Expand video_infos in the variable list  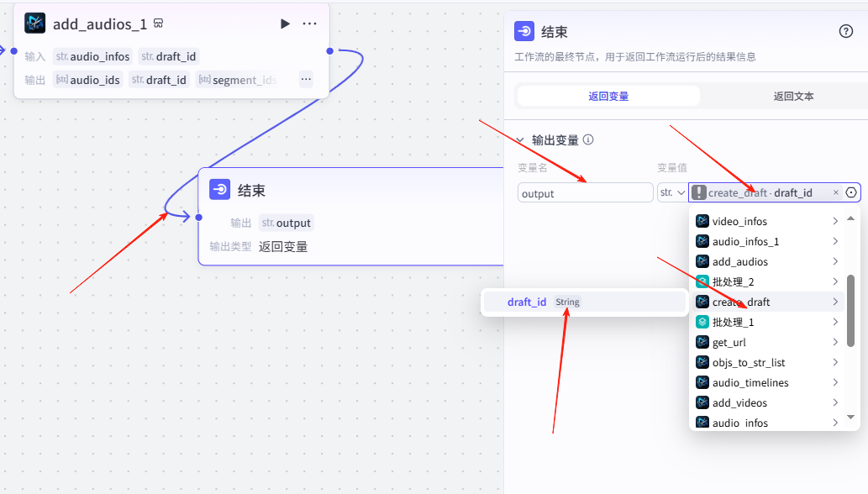point(834,222)
